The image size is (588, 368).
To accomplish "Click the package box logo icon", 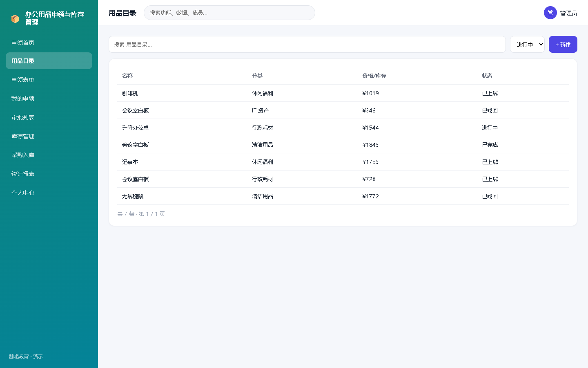I will point(15,19).
